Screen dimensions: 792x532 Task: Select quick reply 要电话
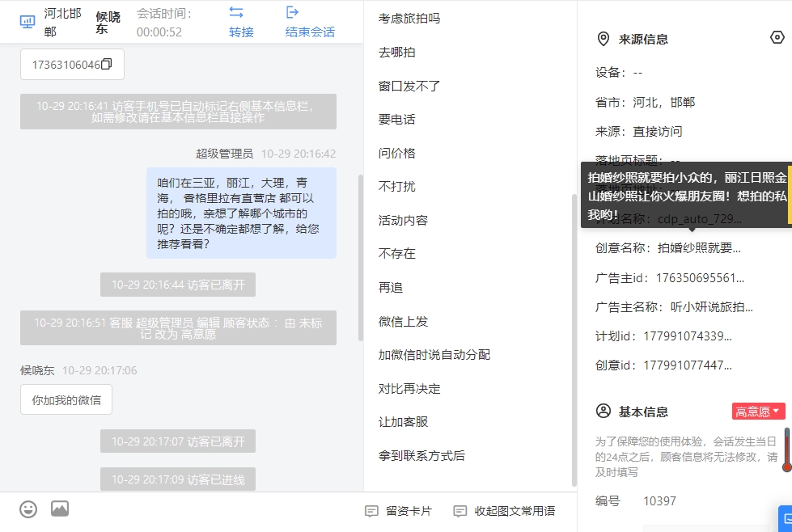396,120
